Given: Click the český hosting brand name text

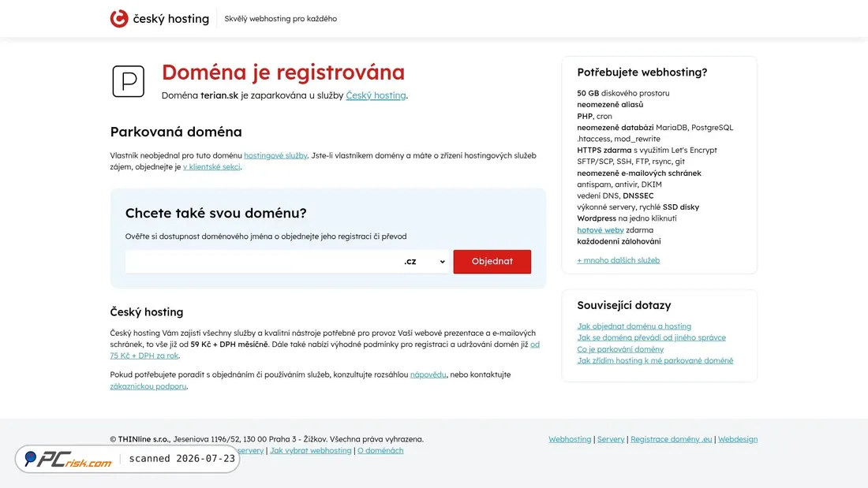Looking at the screenshot, I should pyautogui.click(x=171, y=19).
